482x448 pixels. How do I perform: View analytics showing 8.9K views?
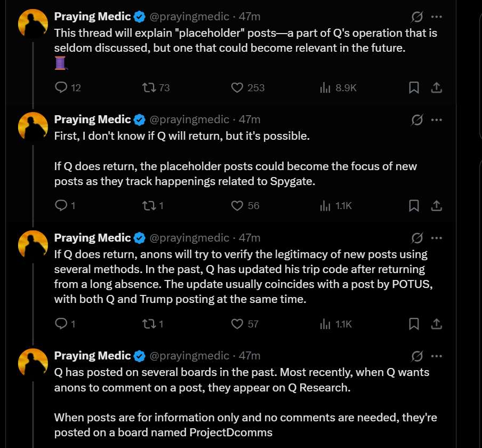click(325, 87)
